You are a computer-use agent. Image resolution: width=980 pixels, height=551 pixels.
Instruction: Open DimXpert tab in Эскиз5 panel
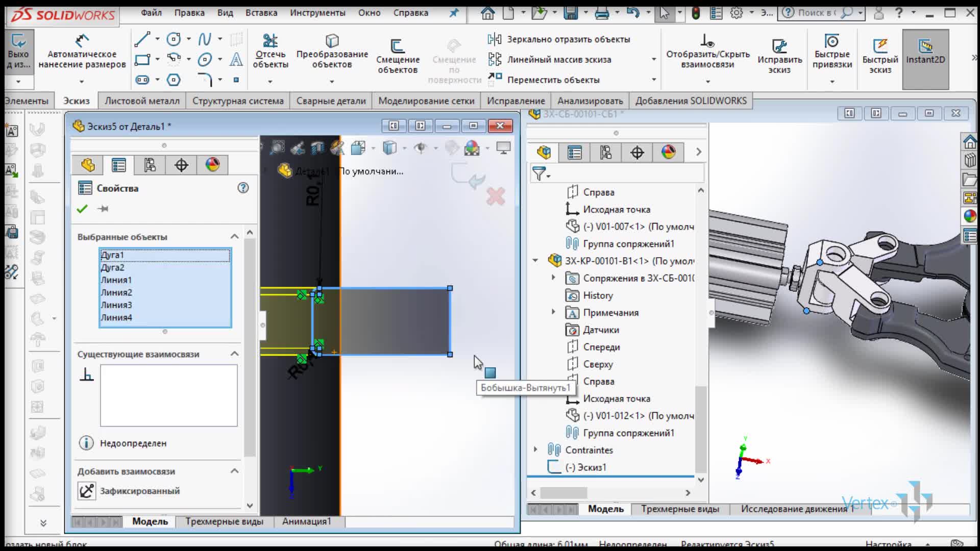pyautogui.click(x=181, y=165)
